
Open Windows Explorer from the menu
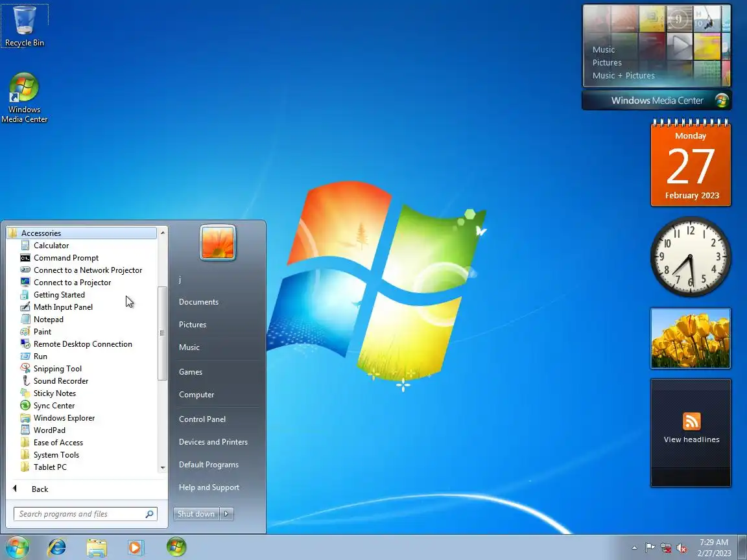coord(64,418)
